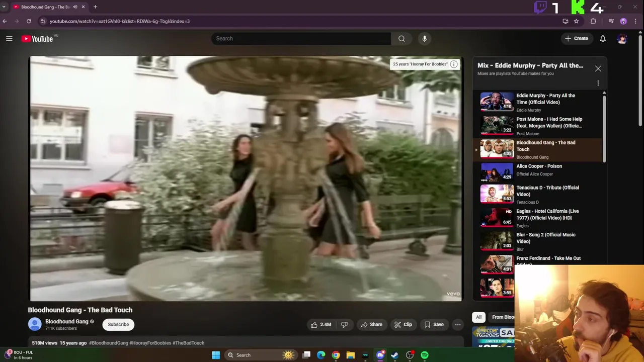Screen dimensions: 644x362
Task: Open the browser extensions puzzle icon
Action: [593, 21]
